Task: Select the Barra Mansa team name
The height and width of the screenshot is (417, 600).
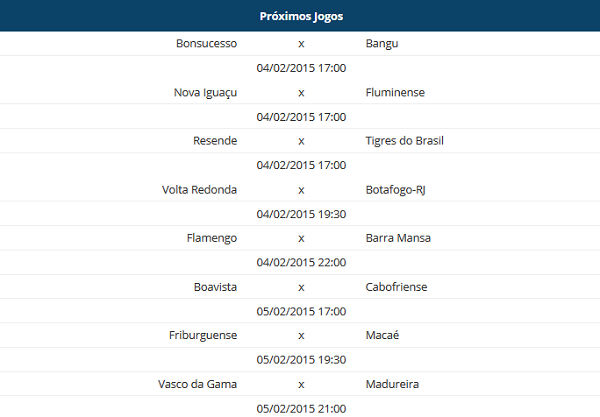Action: 398,238
